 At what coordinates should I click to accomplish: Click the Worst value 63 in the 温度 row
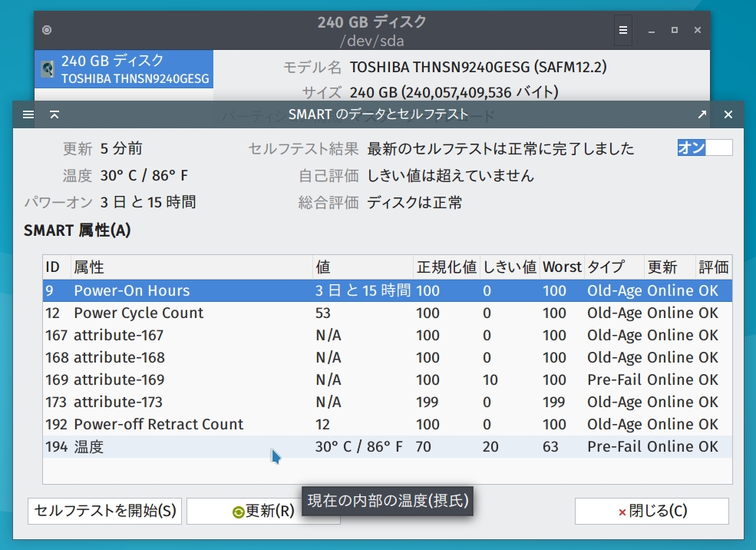pyautogui.click(x=550, y=447)
